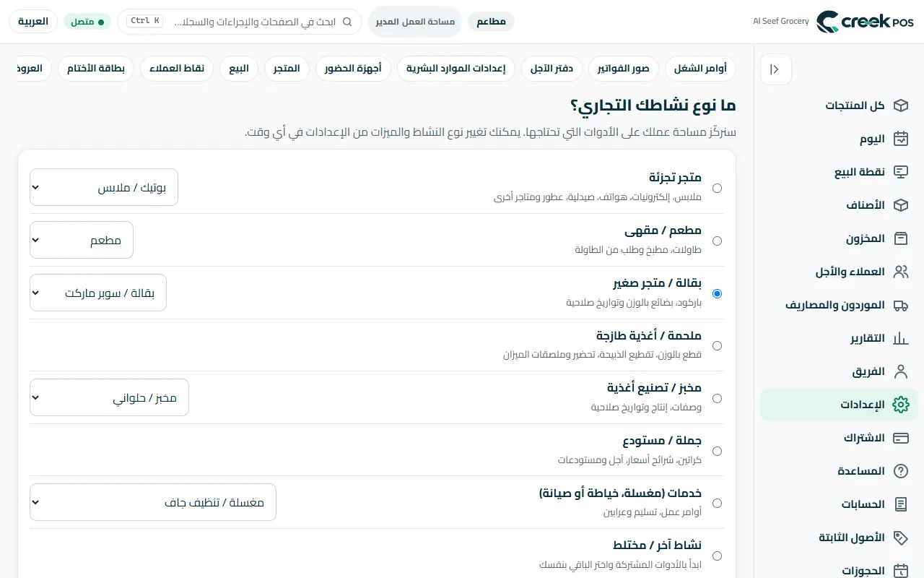Open the Inventory (المخزون) archive icon
Image resolution: width=924 pixels, height=578 pixels.
coord(900,238)
